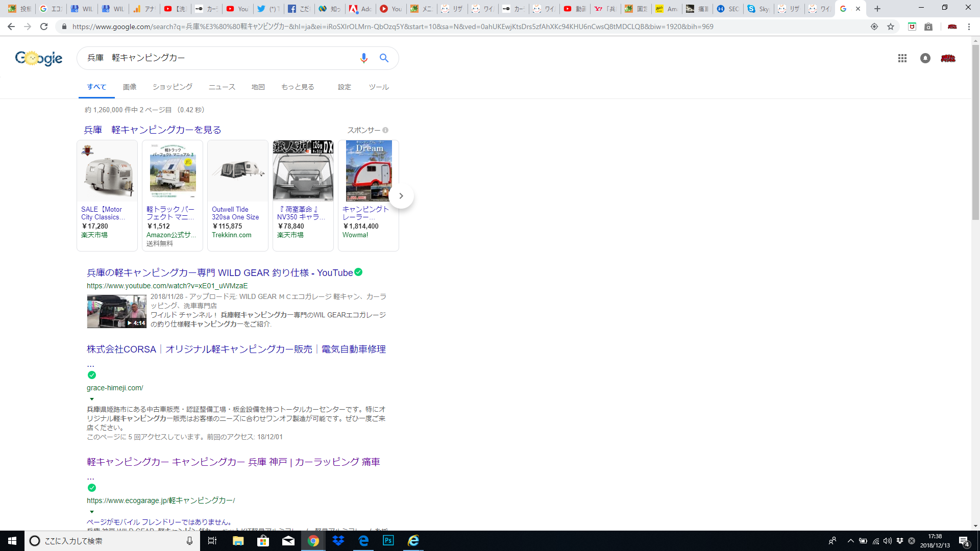Show hidden system tray icons

tap(850, 541)
